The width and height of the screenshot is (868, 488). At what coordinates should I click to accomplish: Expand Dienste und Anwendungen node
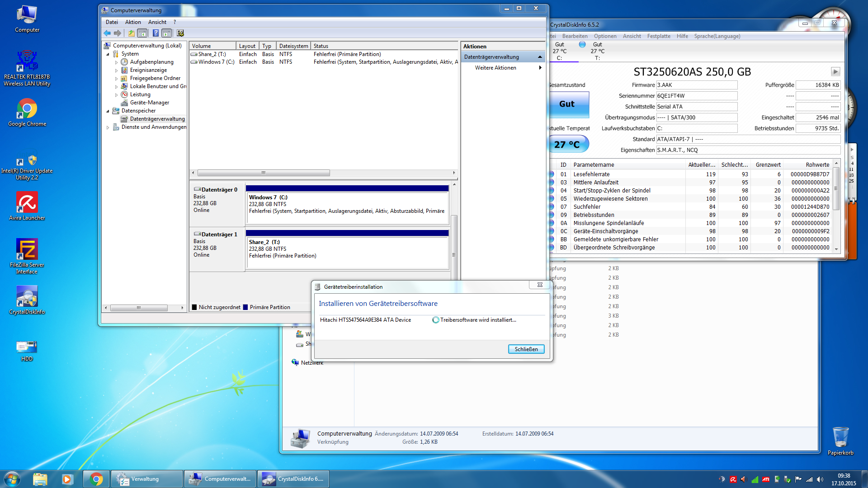108,127
